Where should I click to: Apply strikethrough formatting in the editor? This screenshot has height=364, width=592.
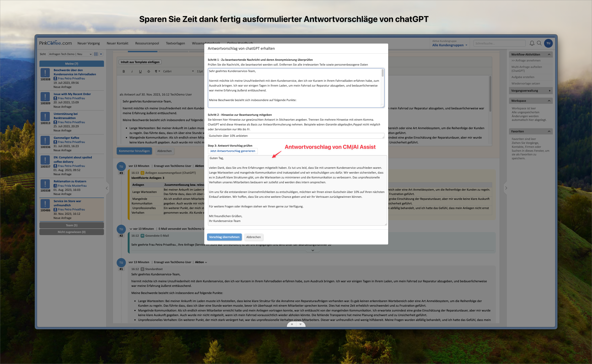pos(148,71)
